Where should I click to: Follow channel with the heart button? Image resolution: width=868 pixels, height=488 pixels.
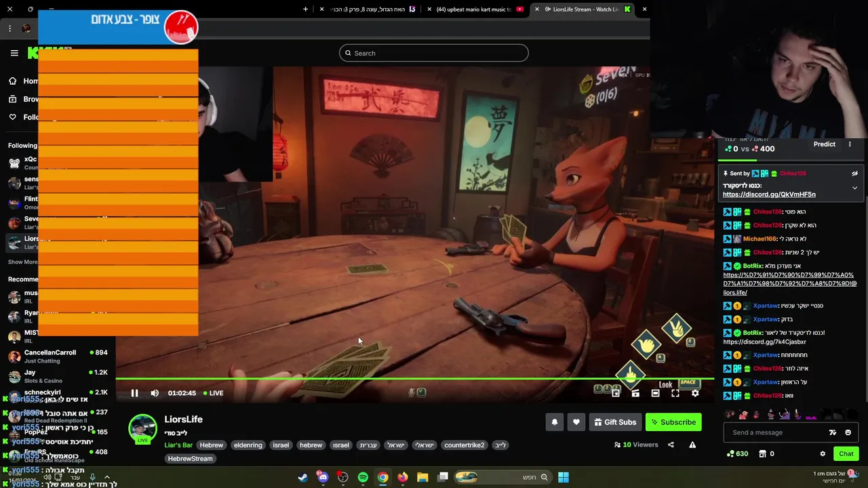(576, 422)
